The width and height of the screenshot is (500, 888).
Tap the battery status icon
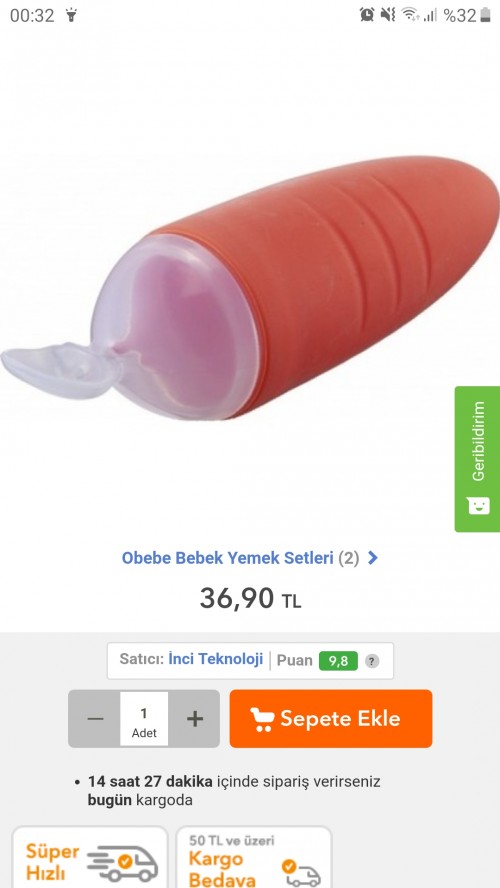point(485,15)
